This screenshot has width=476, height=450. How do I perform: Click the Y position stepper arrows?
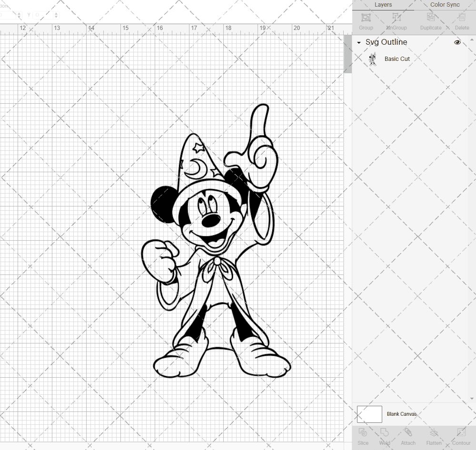(56, 15)
